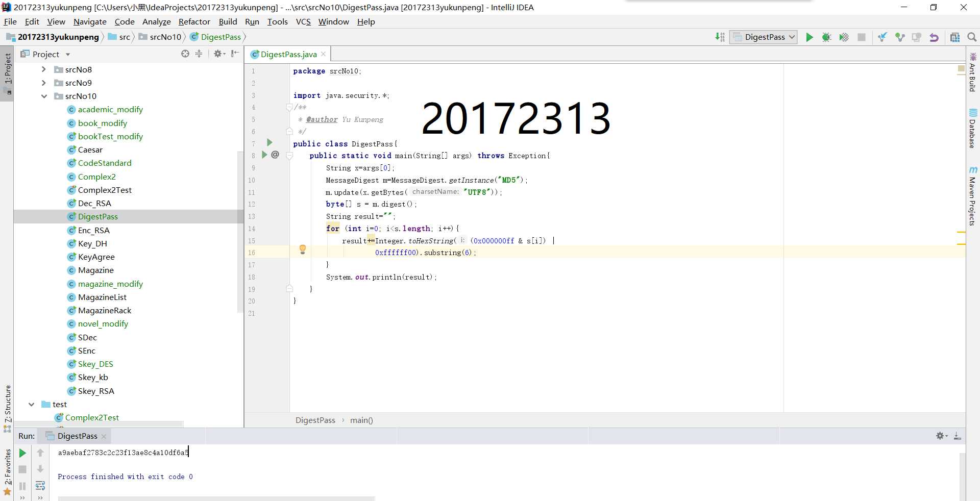Click the Run console horizontal scrollbar

click(x=216, y=498)
